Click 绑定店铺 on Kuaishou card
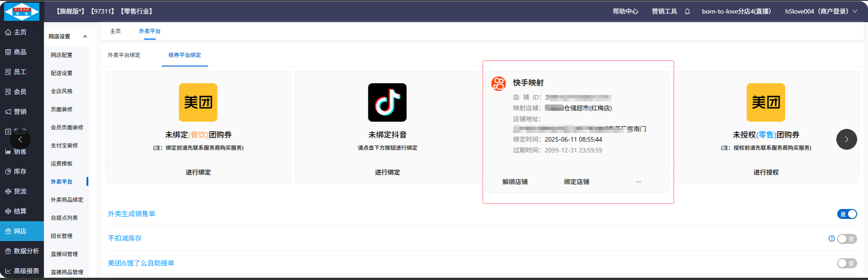 577,182
